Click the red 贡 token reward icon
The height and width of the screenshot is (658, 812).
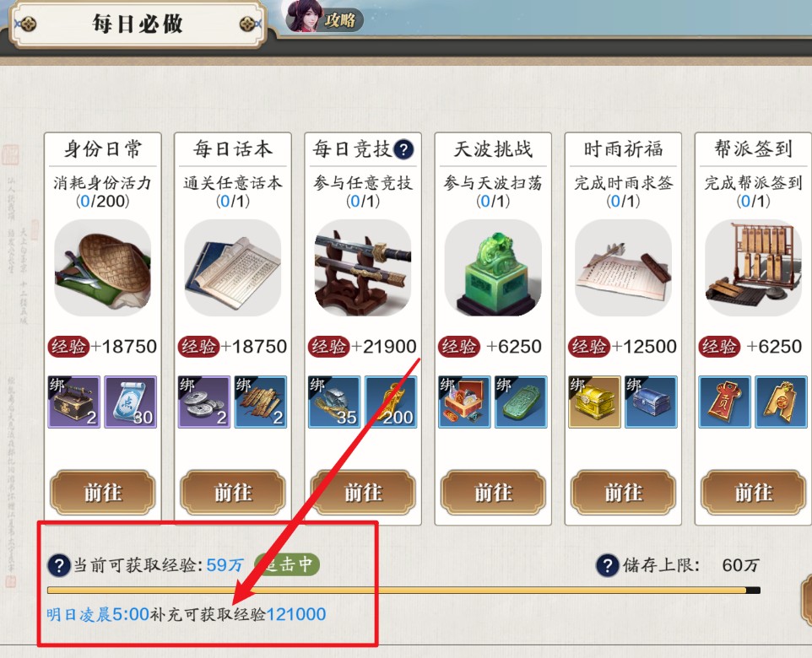tap(724, 402)
